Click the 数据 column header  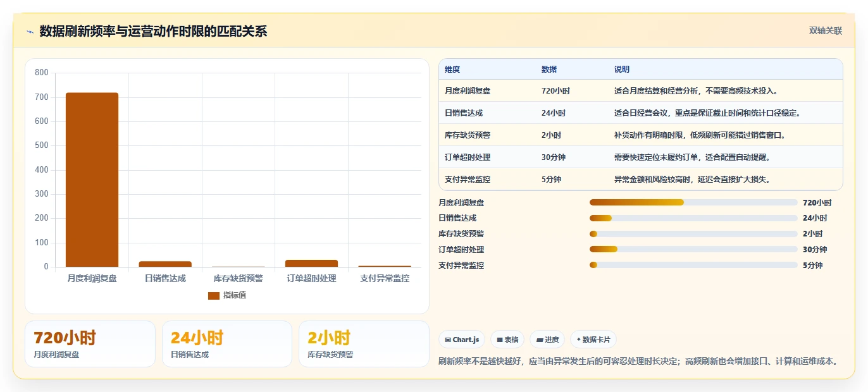point(549,70)
